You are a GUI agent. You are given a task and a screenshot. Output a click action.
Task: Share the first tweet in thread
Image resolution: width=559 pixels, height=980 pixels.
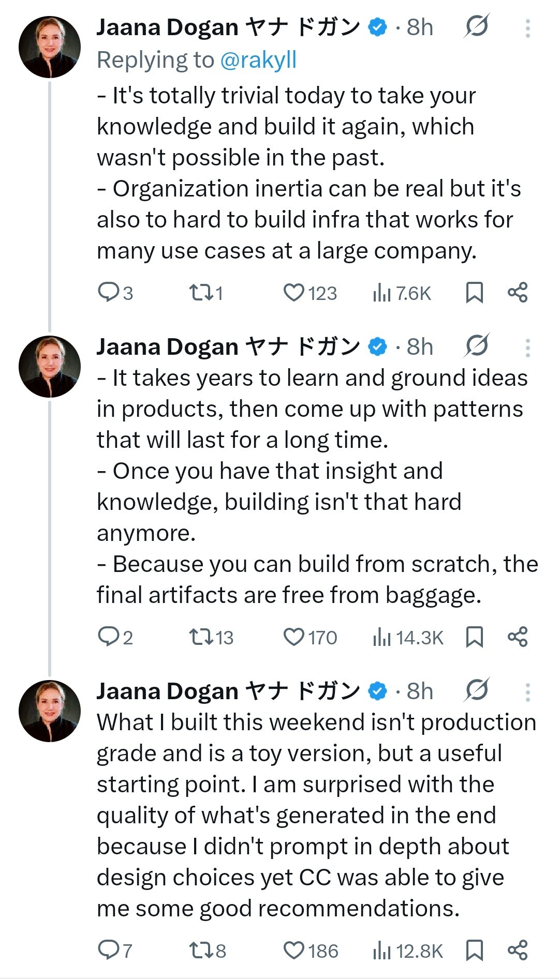point(518,293)
